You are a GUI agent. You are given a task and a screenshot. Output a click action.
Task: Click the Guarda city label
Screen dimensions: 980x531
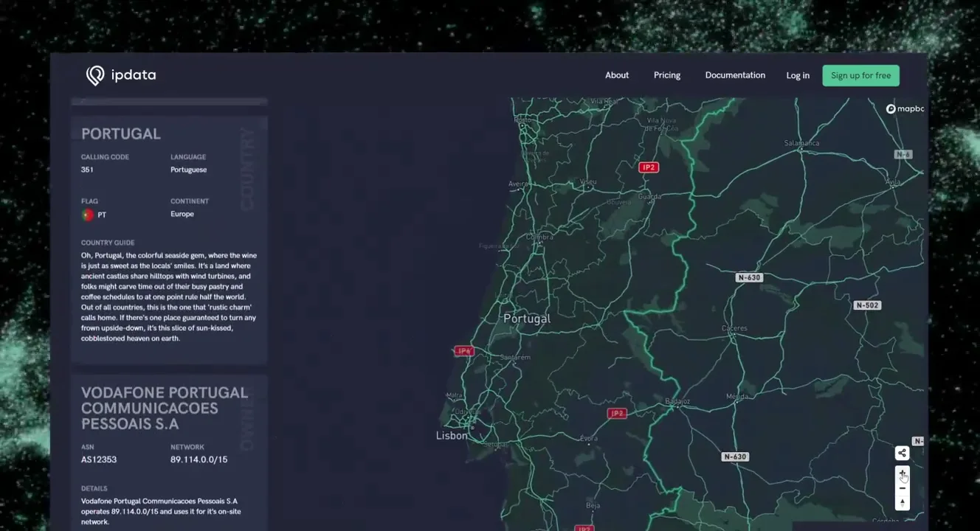[x=649, y=197]
